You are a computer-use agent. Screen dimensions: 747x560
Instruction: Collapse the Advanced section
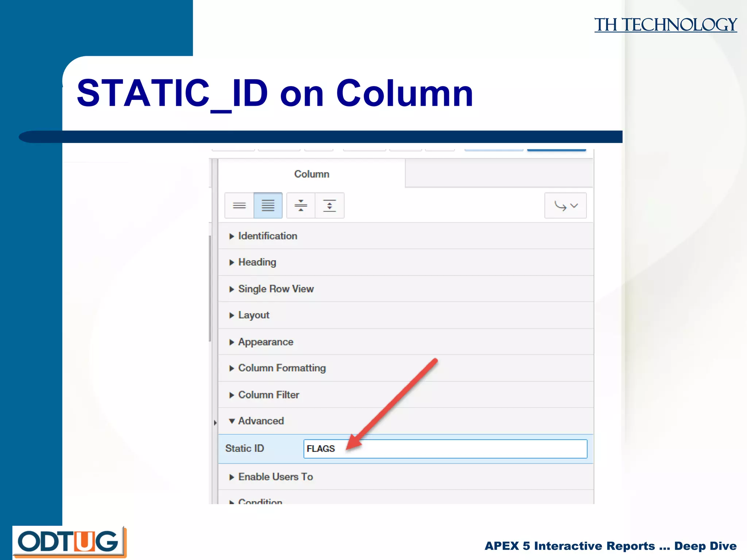click(x=406, y=421)
